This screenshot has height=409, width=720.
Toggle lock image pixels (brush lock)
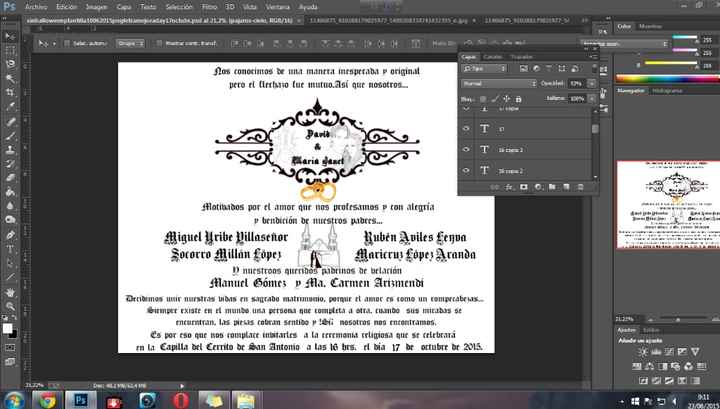495,99
